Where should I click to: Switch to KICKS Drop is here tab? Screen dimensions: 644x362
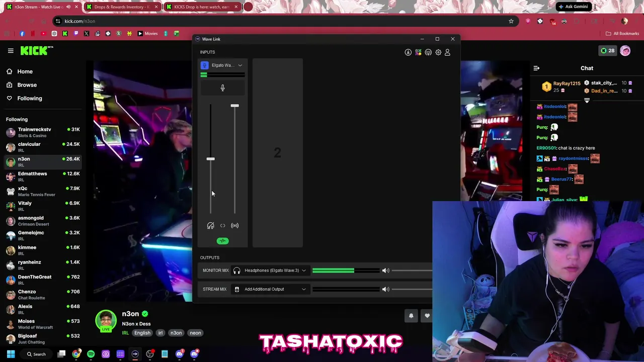201,7
